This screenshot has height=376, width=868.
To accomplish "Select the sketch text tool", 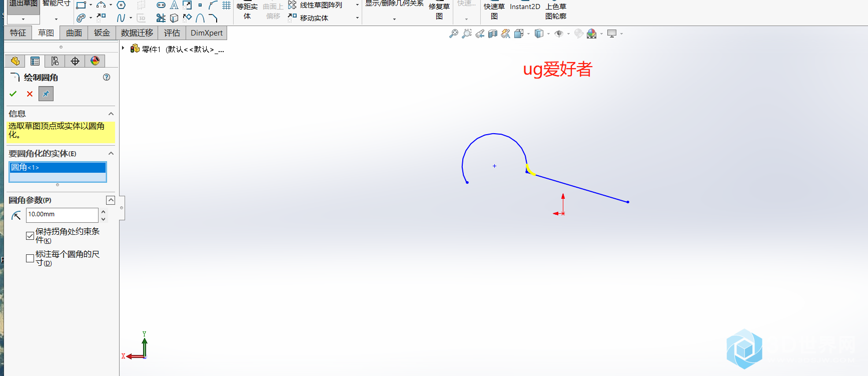I will coord(174,5).
